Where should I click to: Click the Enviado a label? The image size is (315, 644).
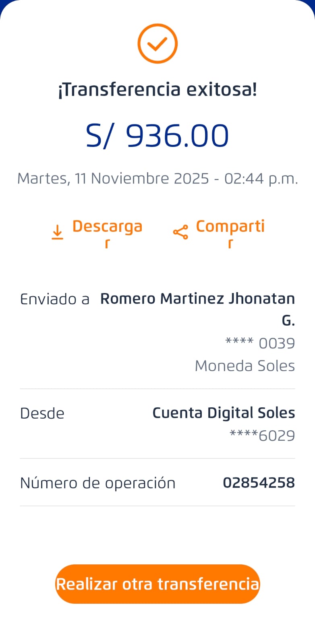[x=55, y=299]
